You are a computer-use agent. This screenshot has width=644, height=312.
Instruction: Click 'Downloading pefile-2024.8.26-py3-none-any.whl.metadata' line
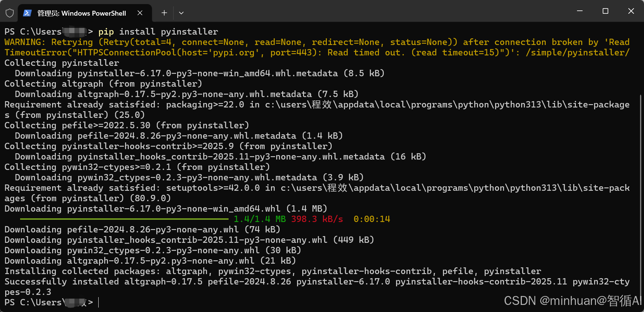coord(179,136)
